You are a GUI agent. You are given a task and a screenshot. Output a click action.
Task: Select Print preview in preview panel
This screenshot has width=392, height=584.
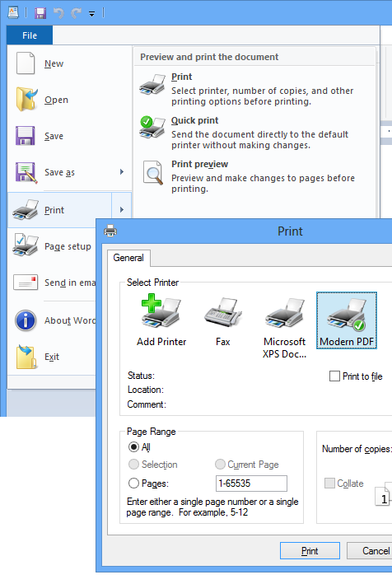[x=254, y=176]
